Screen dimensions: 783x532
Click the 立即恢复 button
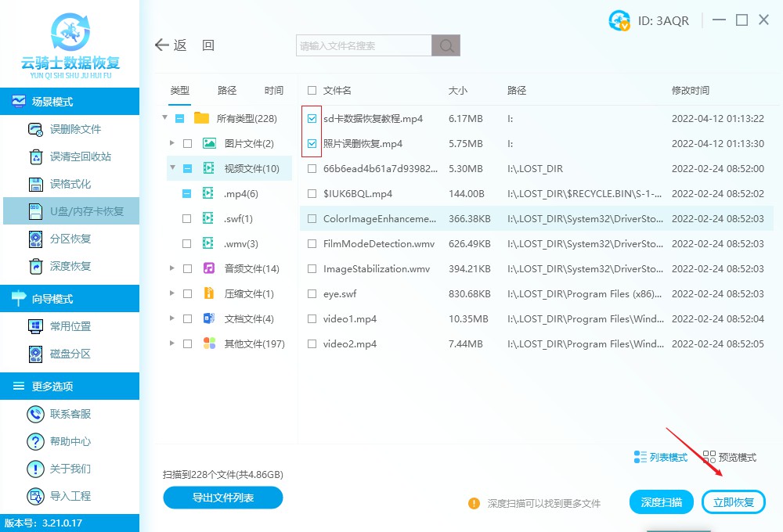pyautogui.click(x=734, y=501)
